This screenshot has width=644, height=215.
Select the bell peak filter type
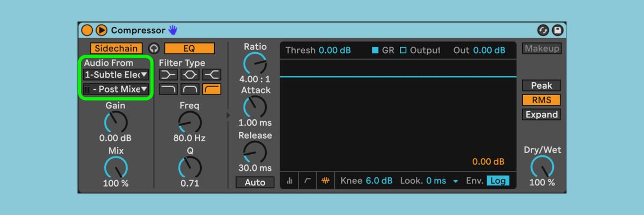pos(191,75)
